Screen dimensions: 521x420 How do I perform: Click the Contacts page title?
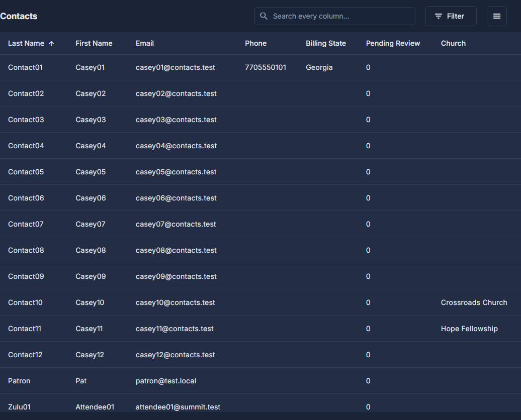[x=19, y=16]
